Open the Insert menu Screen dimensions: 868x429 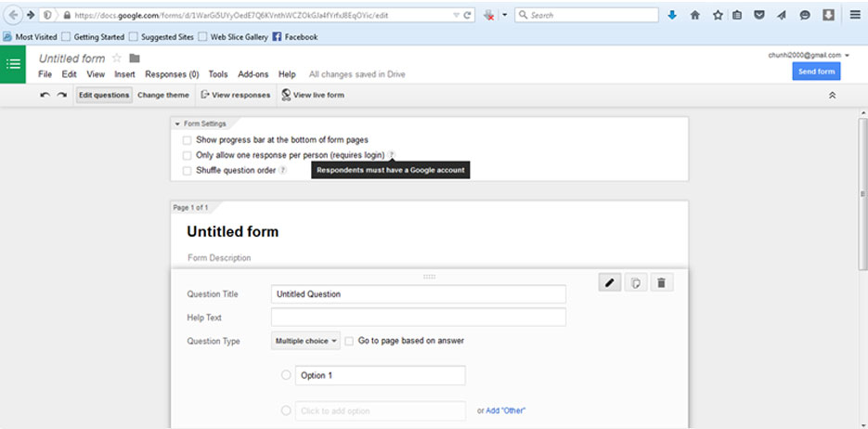point(124,74)
